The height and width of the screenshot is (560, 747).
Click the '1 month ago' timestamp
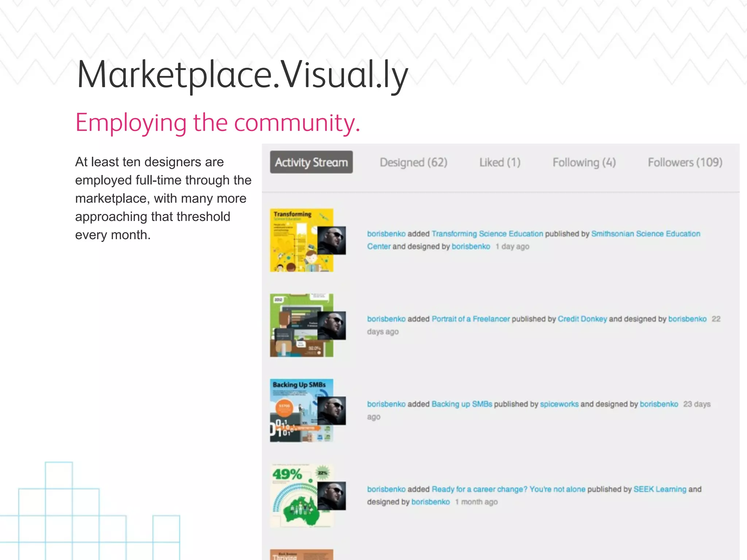476,502
